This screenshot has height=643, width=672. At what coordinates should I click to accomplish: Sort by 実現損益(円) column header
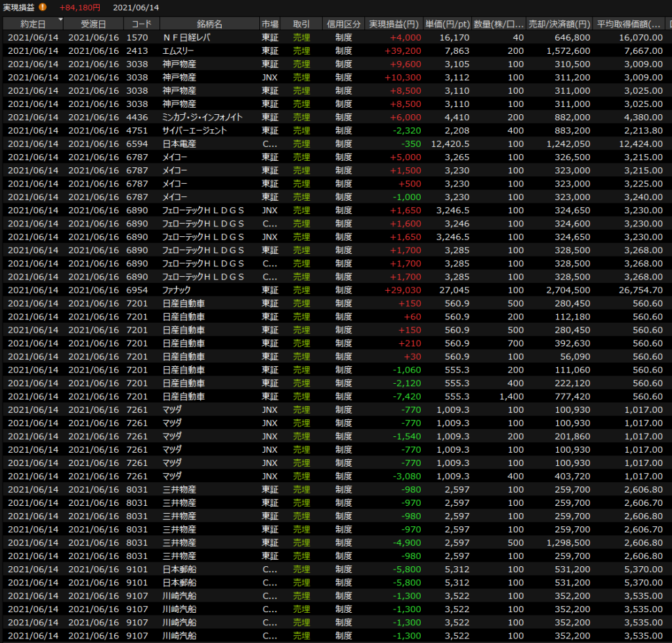coord(394,24)
